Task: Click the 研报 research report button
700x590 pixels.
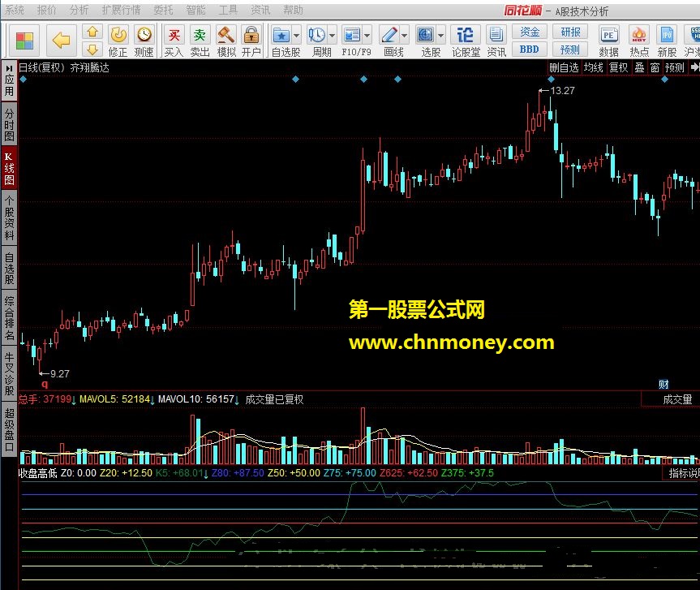Action: 570,32
